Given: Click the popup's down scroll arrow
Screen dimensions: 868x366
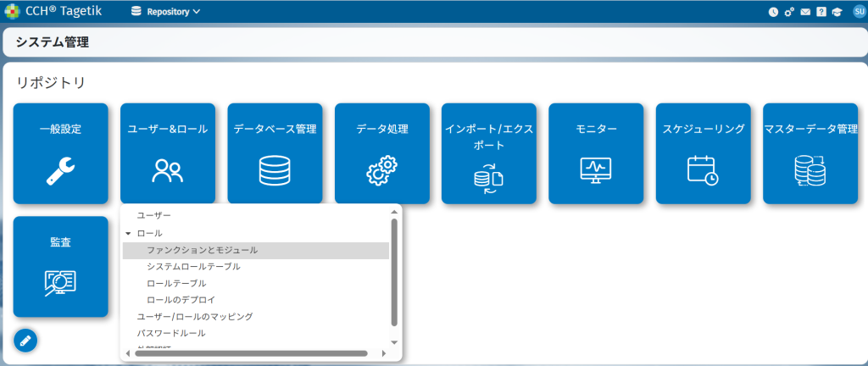Looking at the screenshot, I should (x=394, y=342).
